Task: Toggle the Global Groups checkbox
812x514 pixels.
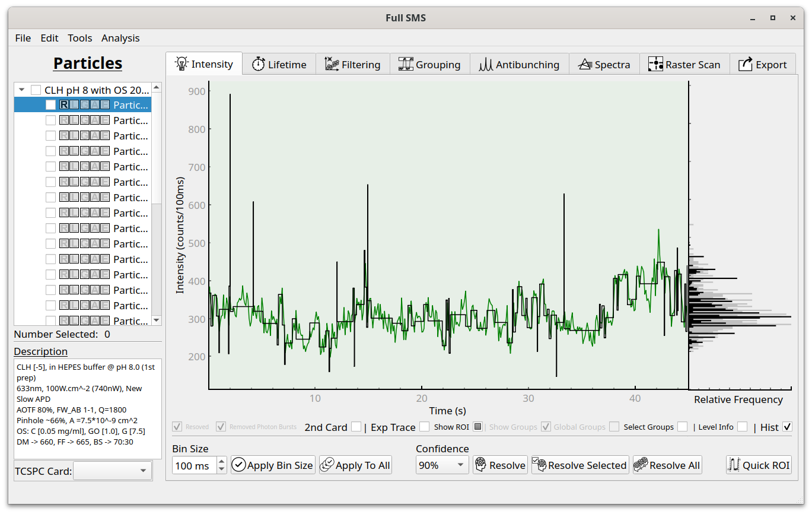Action: (614, 427)
